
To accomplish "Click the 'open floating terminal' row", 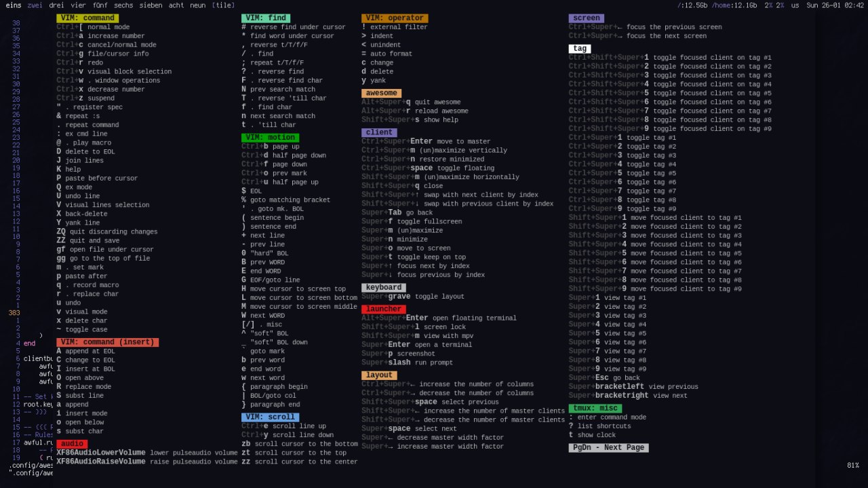I will (x=439, y=318).
